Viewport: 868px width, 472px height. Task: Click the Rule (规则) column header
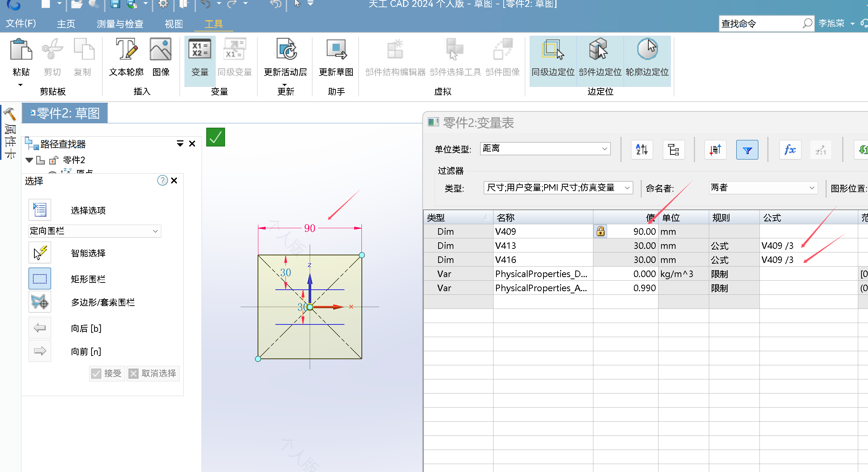tap(734, 217)
